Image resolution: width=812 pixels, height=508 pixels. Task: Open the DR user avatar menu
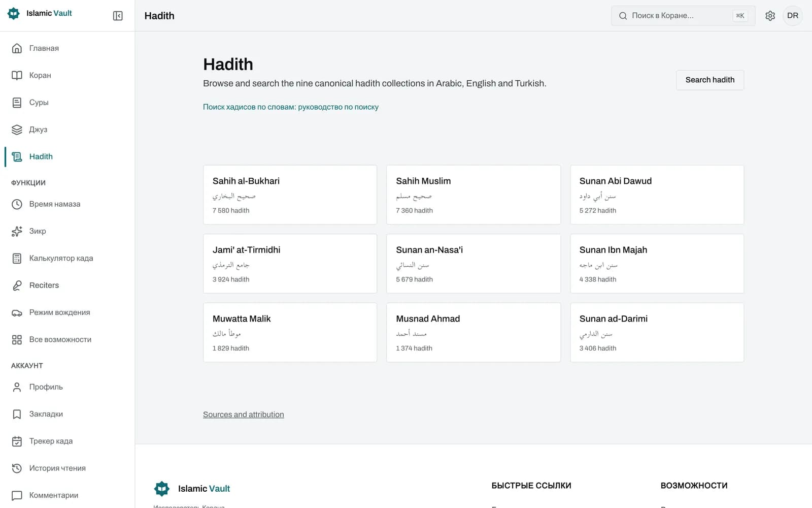(793, 16)
